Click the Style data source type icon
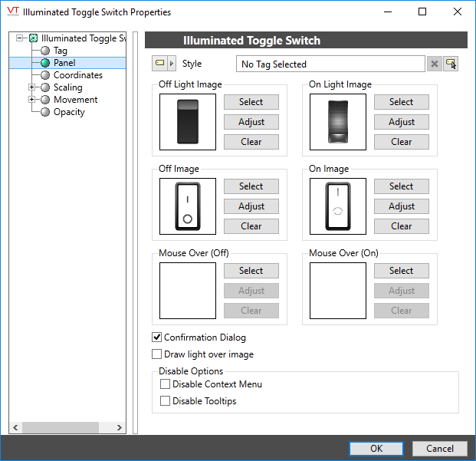 coord(160,64)
